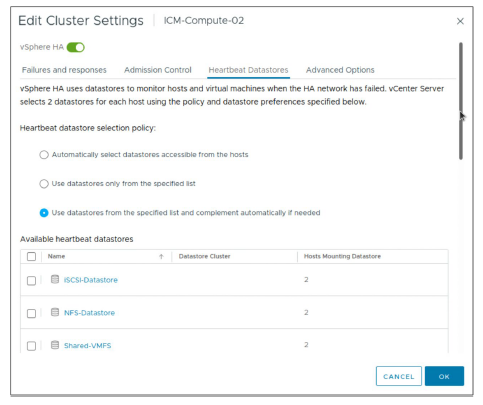Open the Failures and responses tab
This screenshot has width=483, height=405.
64,70
